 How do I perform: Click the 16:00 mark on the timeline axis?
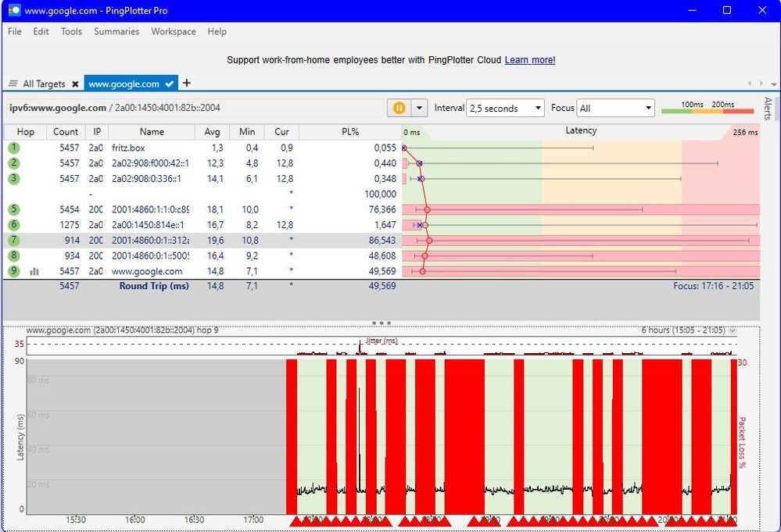(x=134, y=520)
